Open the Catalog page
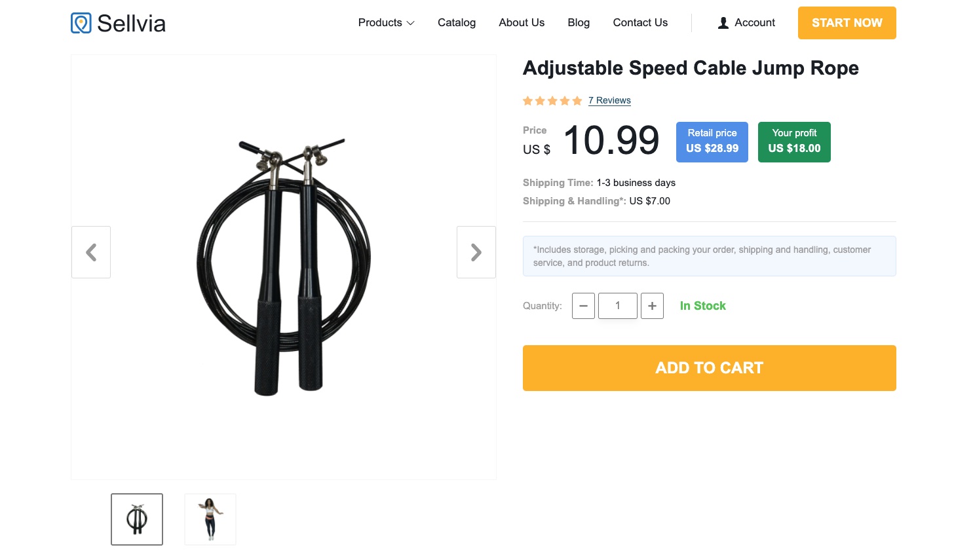Image resolution: width=973 pixels, height=560 pixels. pyautogui.click(x=457, y=23)
